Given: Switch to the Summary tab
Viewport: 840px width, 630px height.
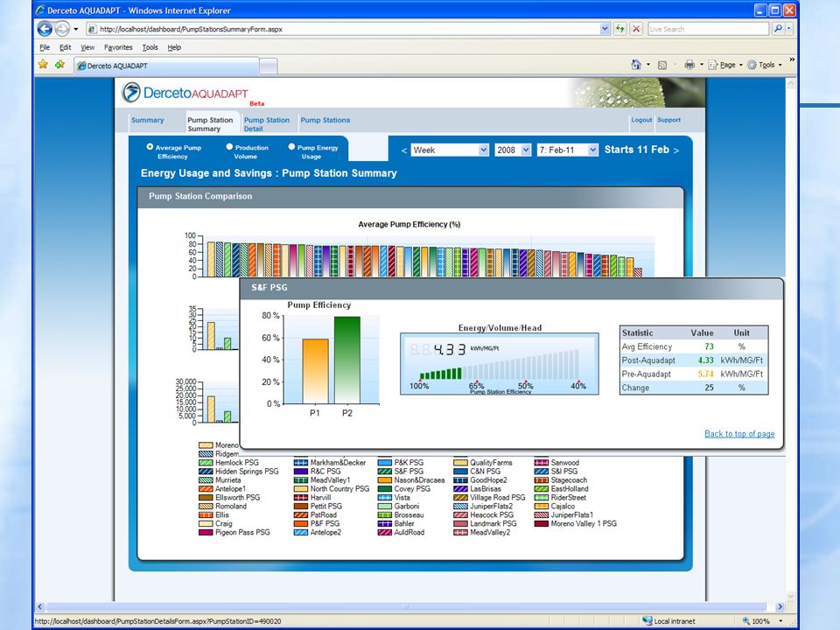Looking at the screenshot, I should coord(148,120).
